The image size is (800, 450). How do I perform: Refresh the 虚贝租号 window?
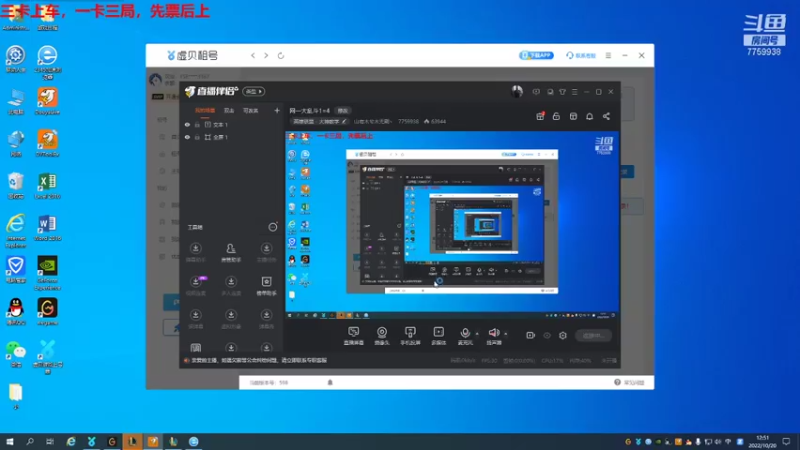coord(281,55)
